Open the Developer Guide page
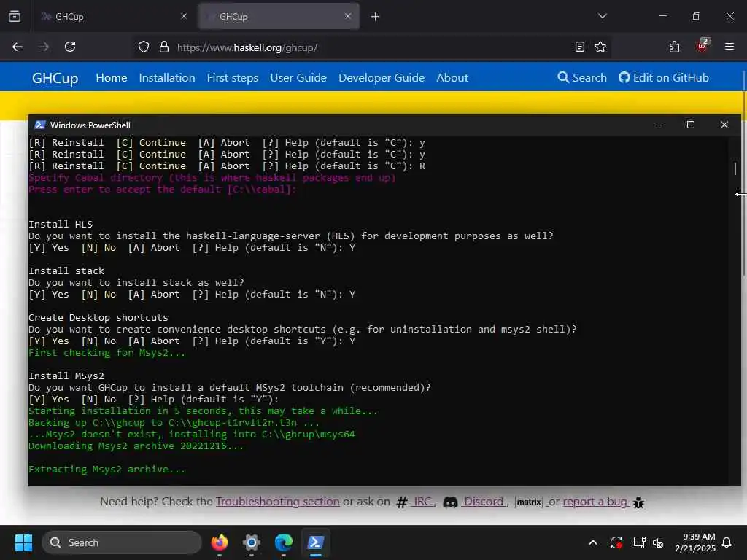This screenshot has height=560, width=747. coord(382,77)
